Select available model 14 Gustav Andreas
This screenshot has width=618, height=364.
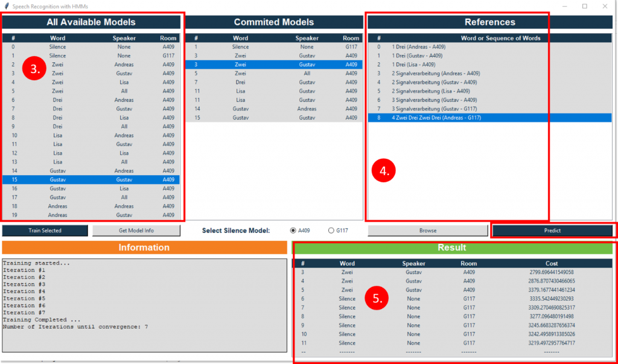click(x=91, y=171)
